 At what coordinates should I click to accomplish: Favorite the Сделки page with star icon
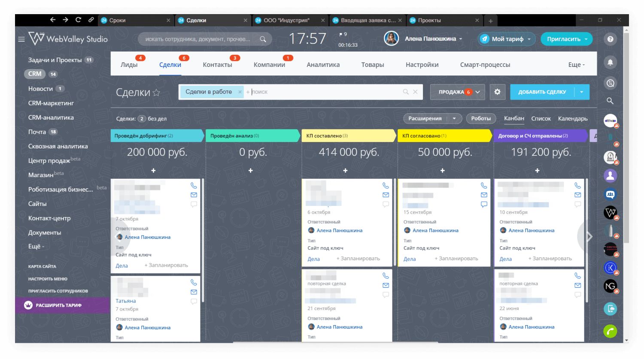point(156,93)
